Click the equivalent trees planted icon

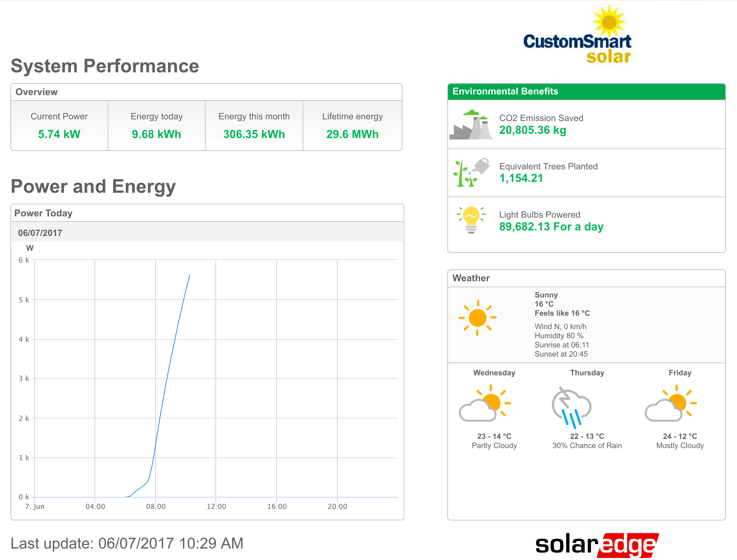pyautogui.click(x=471, y=173)
